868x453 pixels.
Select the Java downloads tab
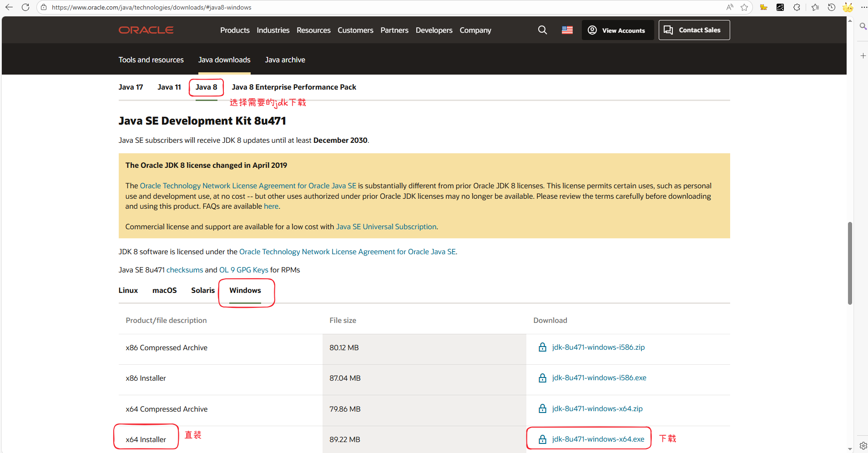coord(224,60)
